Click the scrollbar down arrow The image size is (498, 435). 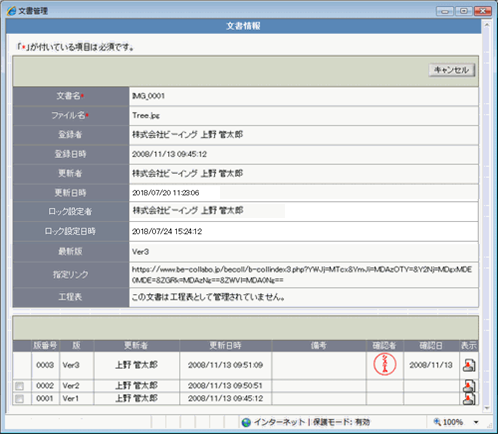tap(487, 408)
